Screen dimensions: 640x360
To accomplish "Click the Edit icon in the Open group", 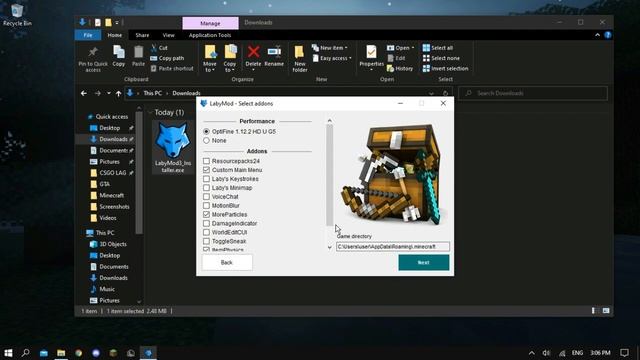I will click(391, 58).
